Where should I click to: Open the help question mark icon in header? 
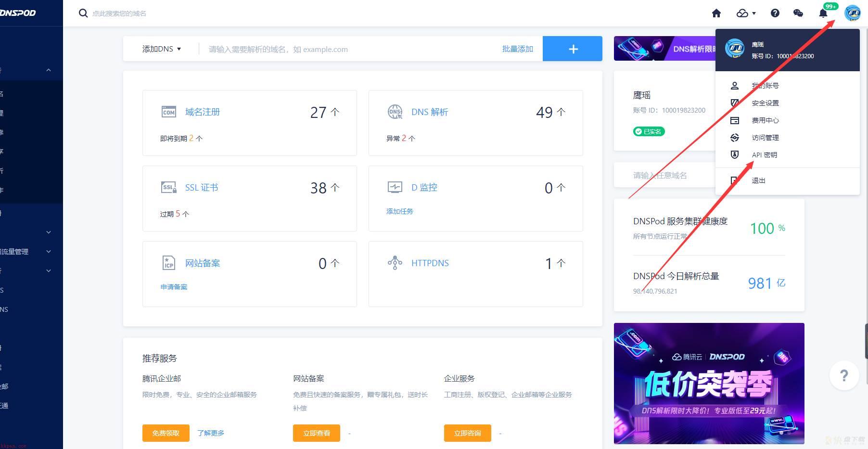pyautogui.click(x=775, y=13)
